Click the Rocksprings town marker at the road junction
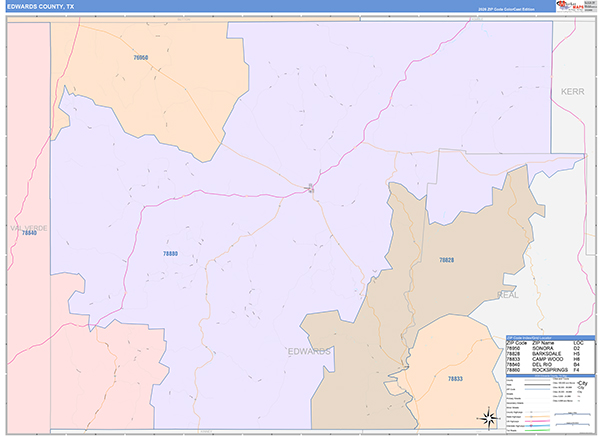 coord(311,188)
